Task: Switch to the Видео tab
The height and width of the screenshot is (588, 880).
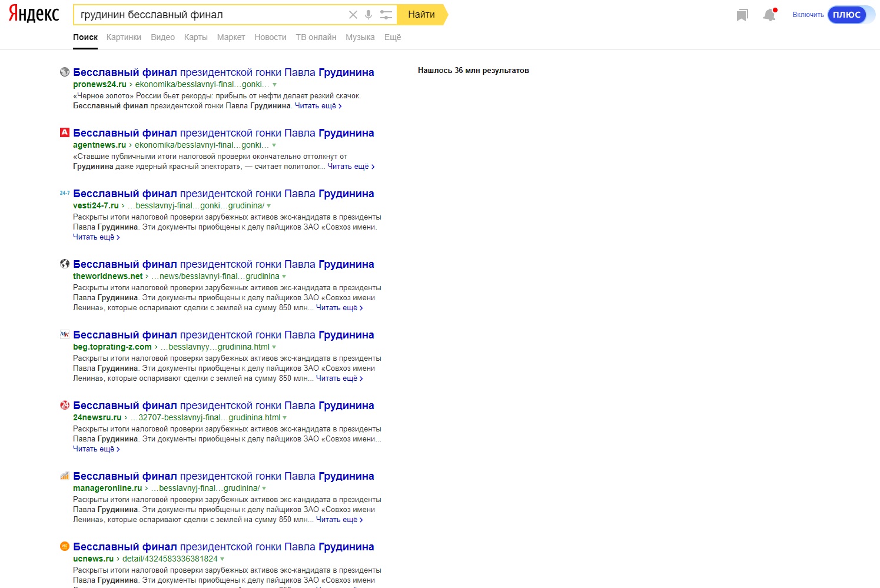Action: coord(162,37)
